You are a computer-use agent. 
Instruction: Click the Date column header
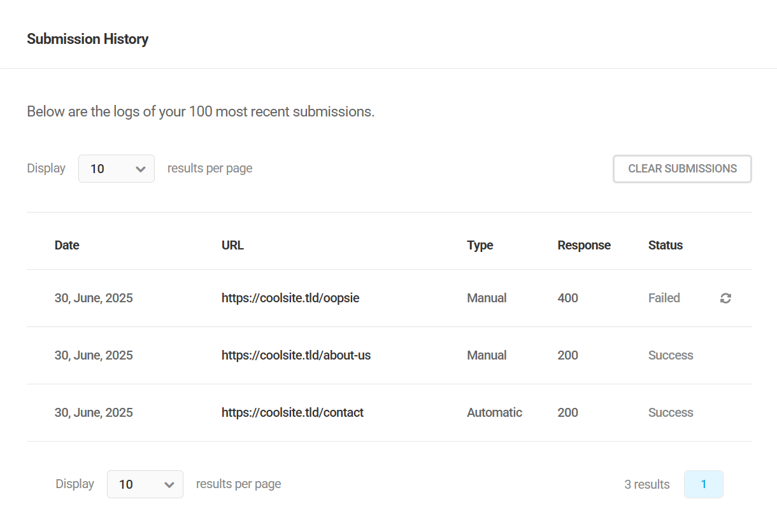click(x=67, y=245)
